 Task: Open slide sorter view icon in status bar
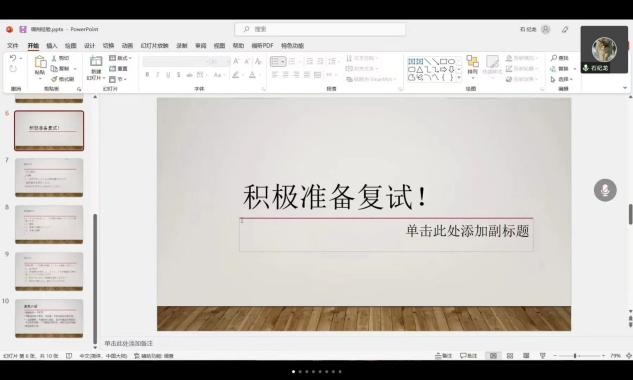point(510,356)
